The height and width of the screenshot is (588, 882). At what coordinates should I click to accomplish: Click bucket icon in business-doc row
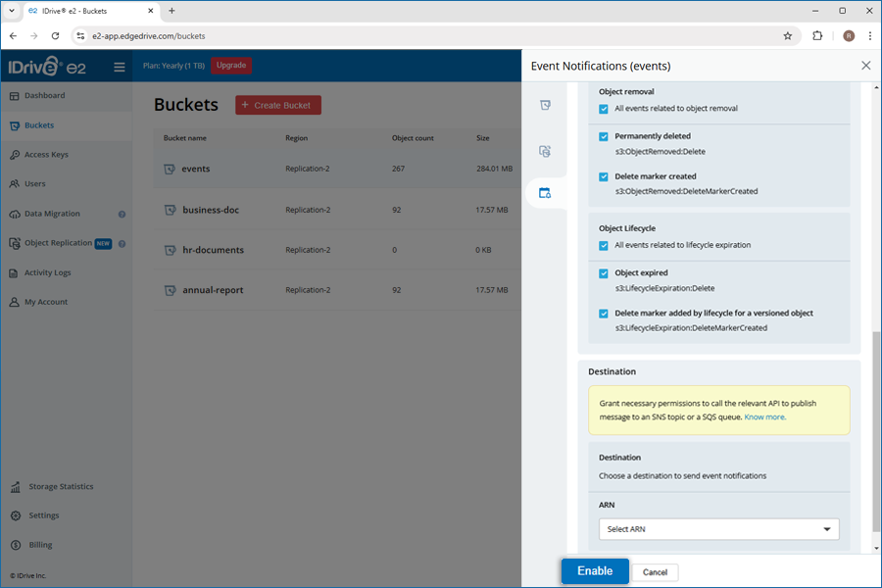(x=170, y=210)
